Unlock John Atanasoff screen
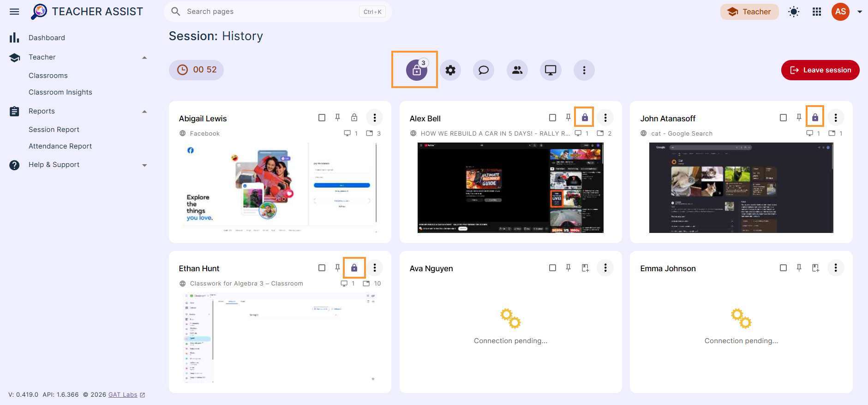The width and height of the screenshot is (868, 405). (x=815, y=118)
